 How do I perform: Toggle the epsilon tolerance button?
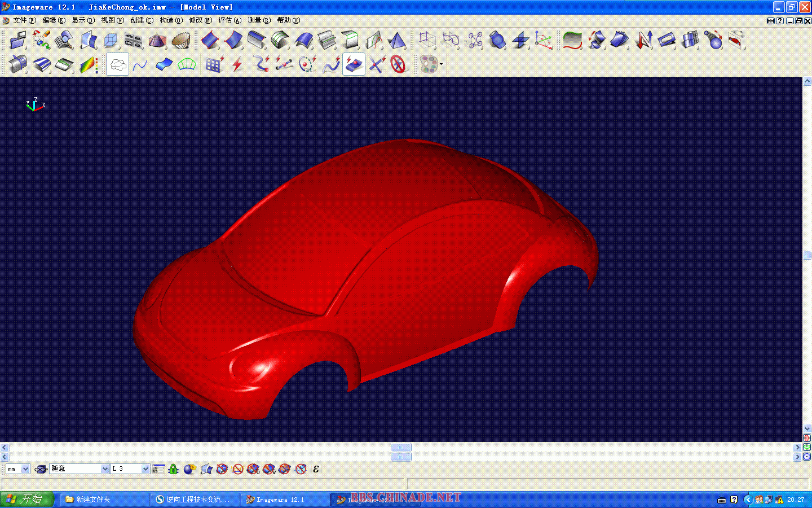coord(316,469)
